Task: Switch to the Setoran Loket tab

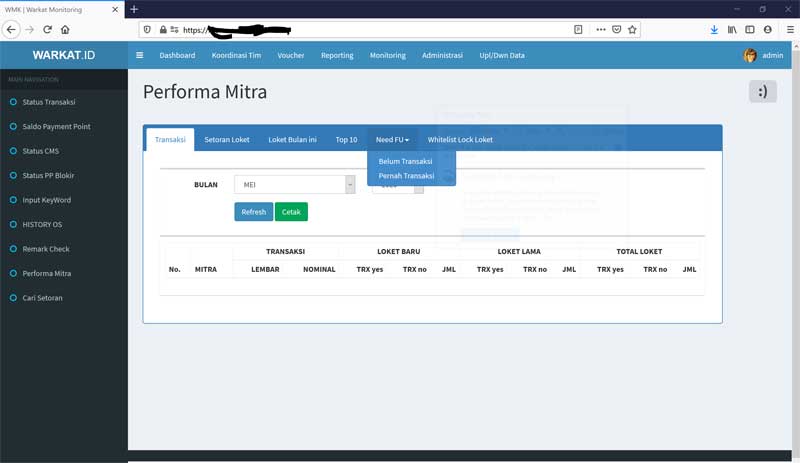Action: click(227, 139)
